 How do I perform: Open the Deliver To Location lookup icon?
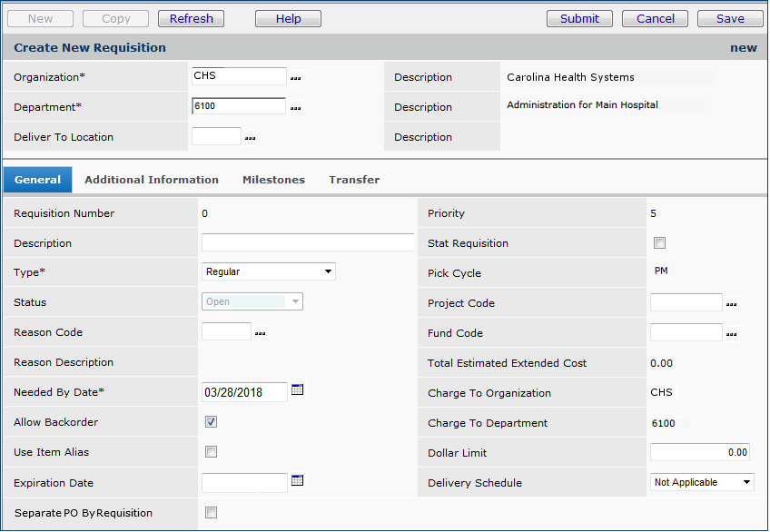(x=250, y=139)
